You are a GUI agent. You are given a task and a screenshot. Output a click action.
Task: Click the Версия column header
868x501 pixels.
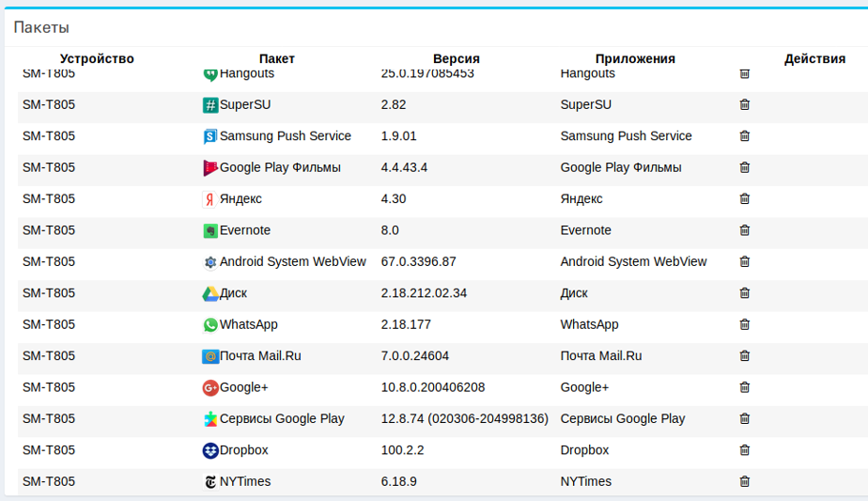[457, 58]
